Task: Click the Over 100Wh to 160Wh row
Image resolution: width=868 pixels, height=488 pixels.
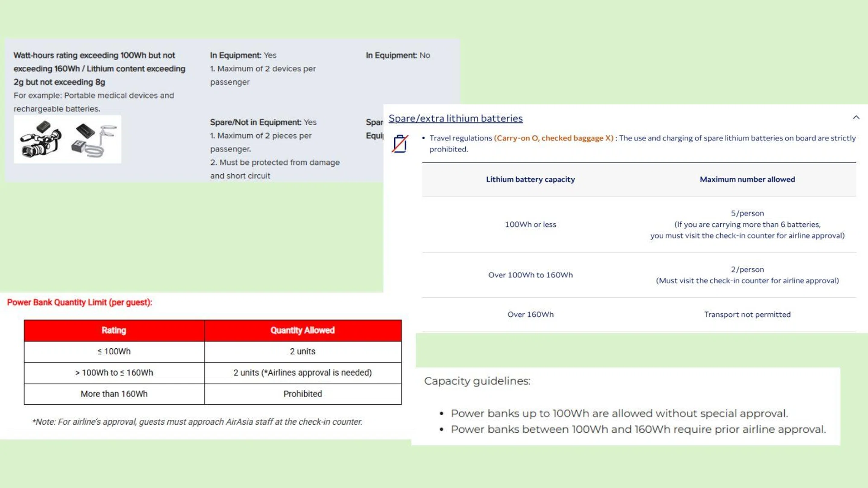Action: [530, 275]
